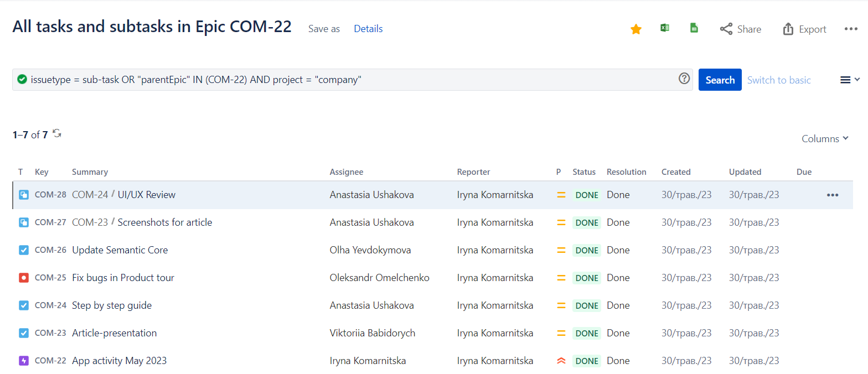
Task: Open the Google Sheets export icon
Action: pyautogui.click(x=694, y=28)
